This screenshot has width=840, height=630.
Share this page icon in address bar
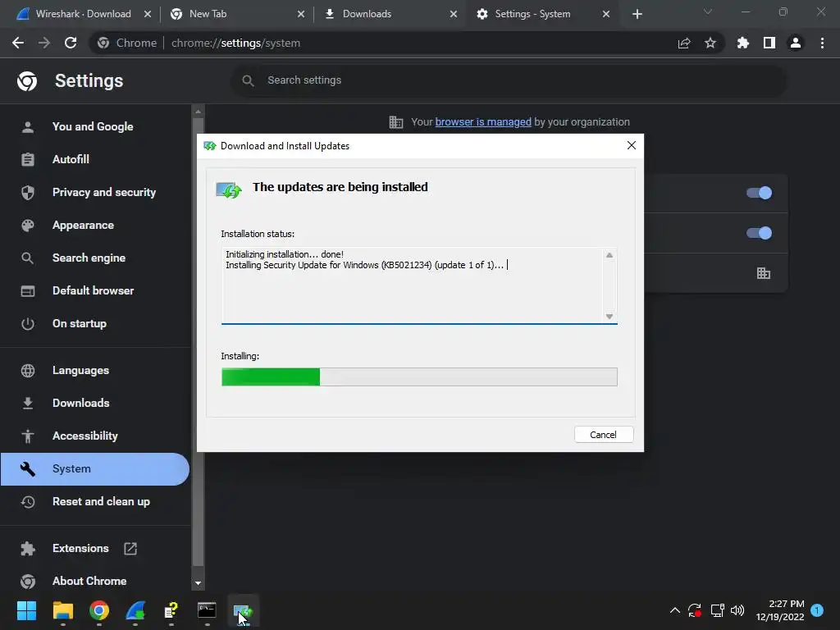point(684,43)
